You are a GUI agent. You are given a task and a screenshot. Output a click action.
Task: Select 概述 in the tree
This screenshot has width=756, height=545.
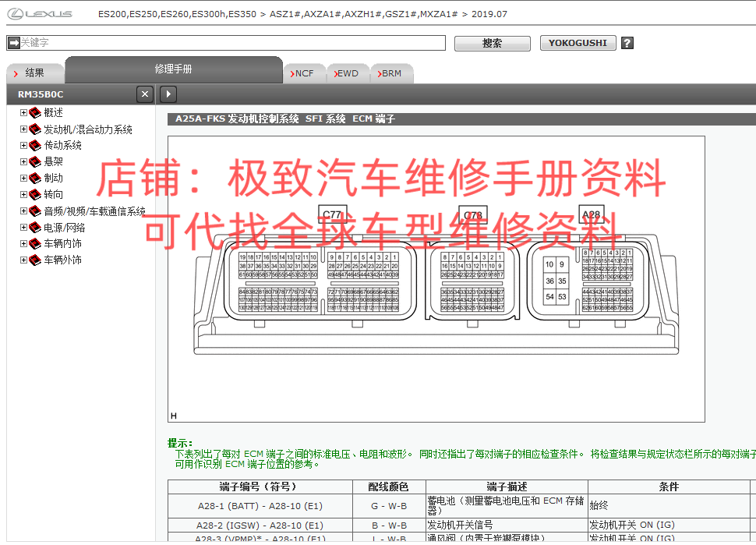[53, 113]
